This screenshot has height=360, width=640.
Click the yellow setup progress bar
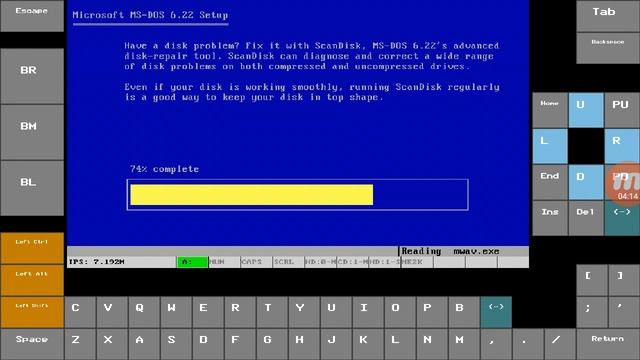[x=251, y=195]
